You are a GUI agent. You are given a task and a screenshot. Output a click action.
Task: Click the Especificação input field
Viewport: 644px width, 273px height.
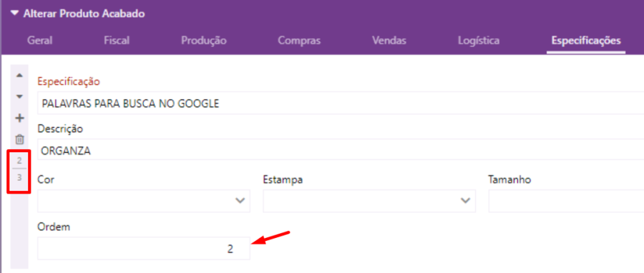[341, 104]
